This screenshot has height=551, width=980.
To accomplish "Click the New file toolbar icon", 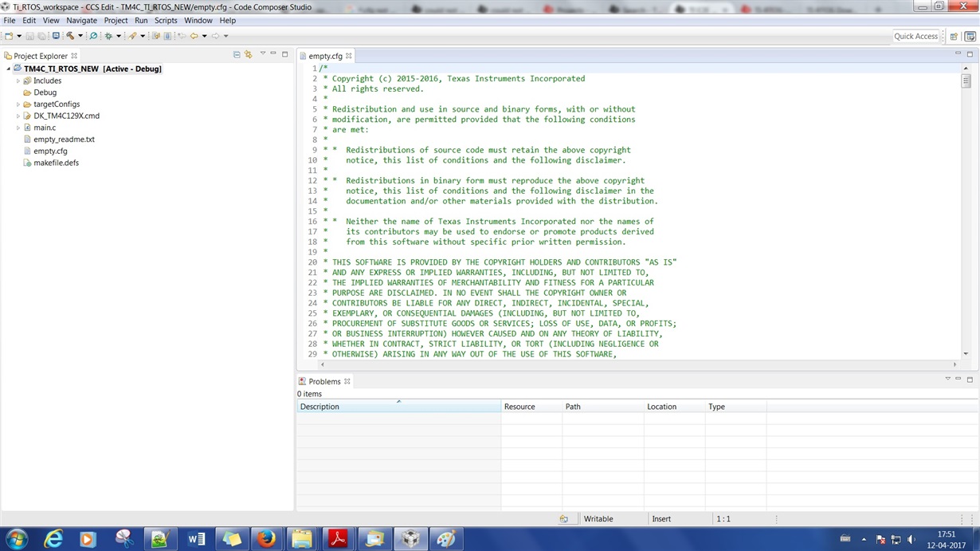I will (9, 36).
